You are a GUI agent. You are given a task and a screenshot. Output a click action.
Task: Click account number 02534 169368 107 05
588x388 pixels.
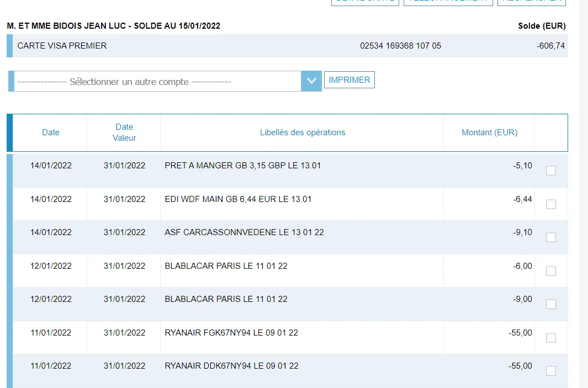[400, 46]
